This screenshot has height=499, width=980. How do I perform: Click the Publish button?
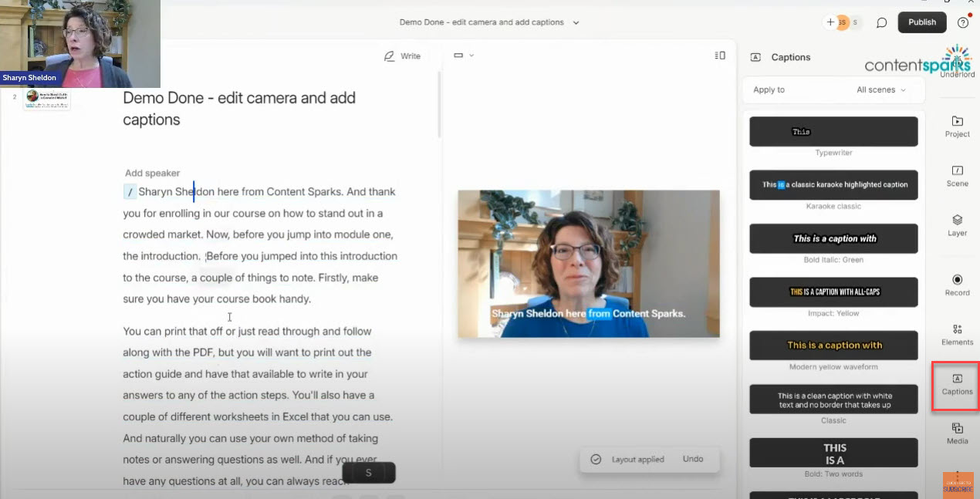coord(922,22)
